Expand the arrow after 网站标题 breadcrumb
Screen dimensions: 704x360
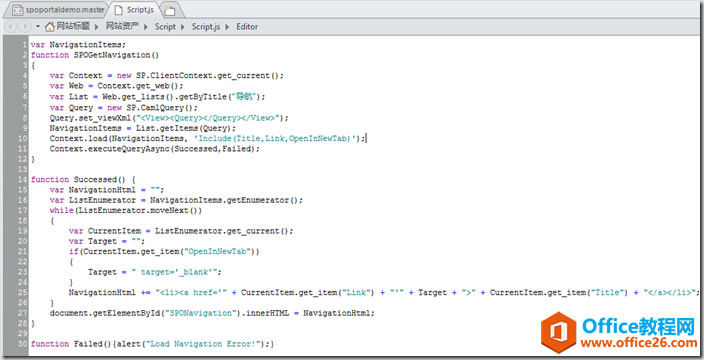[96, 27]
